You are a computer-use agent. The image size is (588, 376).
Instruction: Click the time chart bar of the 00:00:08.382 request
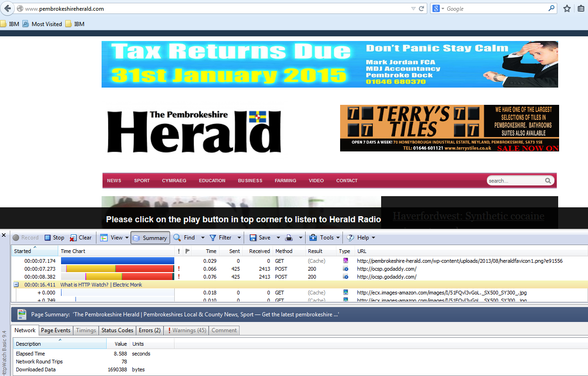(117, 277)
